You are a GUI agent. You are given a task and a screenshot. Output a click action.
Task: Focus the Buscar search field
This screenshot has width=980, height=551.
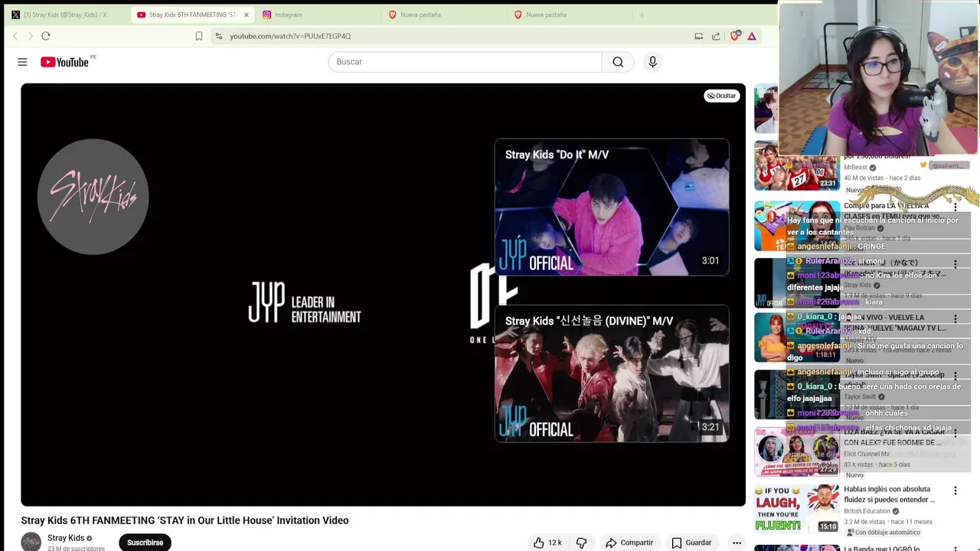coord(465,62)
